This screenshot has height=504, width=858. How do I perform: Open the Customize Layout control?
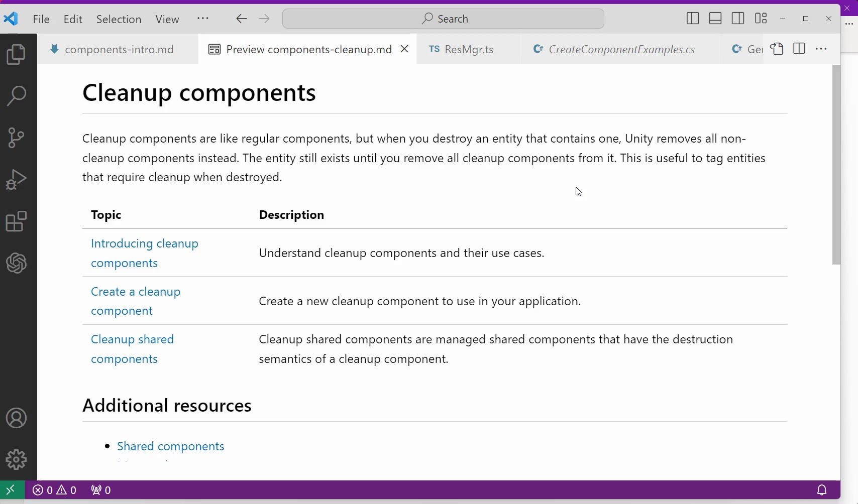(x=761, y=19)
